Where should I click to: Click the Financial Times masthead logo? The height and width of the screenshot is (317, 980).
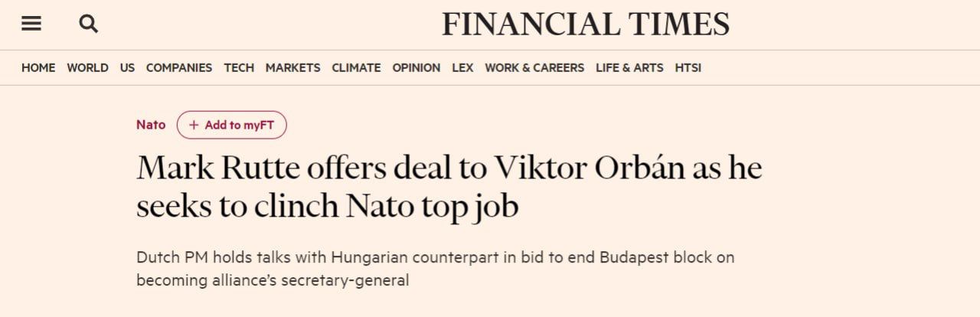[585, 25]
